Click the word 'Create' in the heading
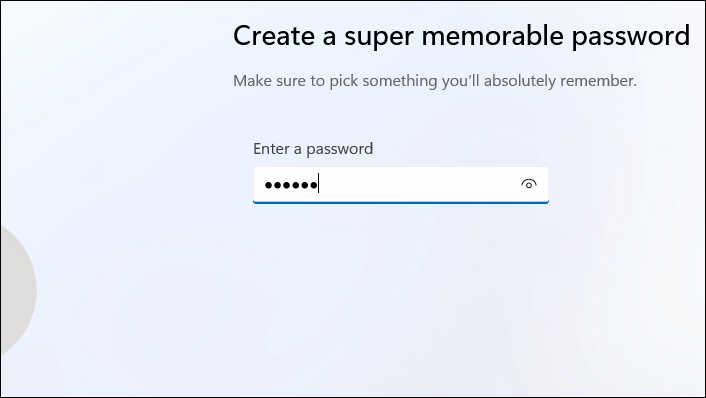This screenshot has width=706, height=398. click(x=274, y=35)
